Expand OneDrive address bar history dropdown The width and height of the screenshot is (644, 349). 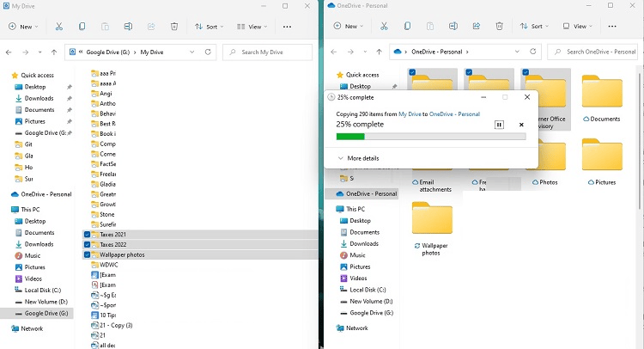point(517,52)
